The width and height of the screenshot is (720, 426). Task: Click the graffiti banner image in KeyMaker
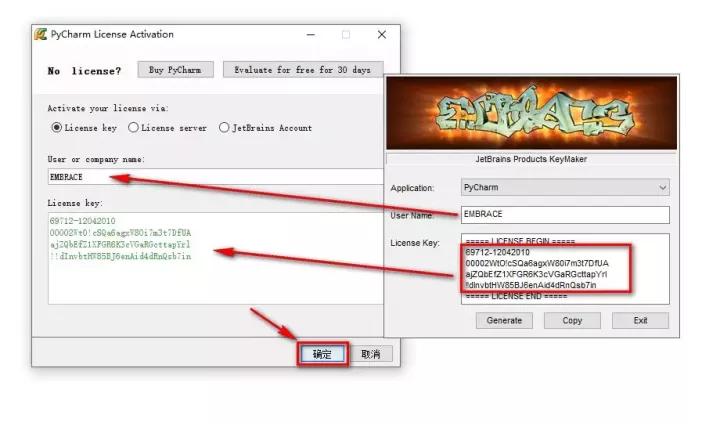(531, 113)
